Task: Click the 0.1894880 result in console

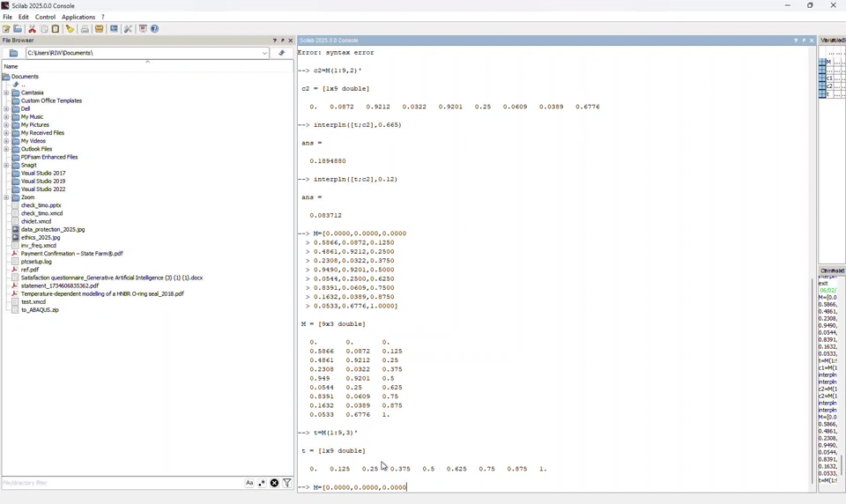Action: pos(328,161)
